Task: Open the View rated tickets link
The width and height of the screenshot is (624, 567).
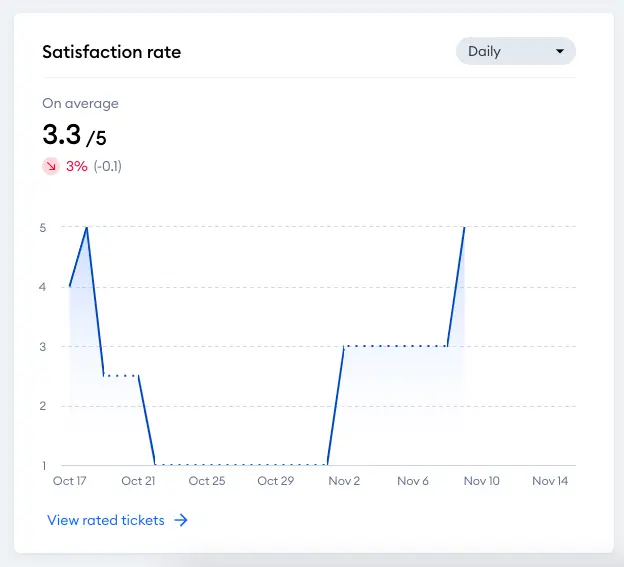Action: [x=117, y=520]
